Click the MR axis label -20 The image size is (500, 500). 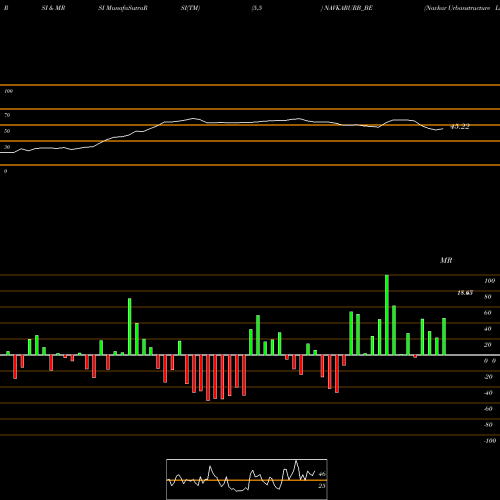point(488,377)
